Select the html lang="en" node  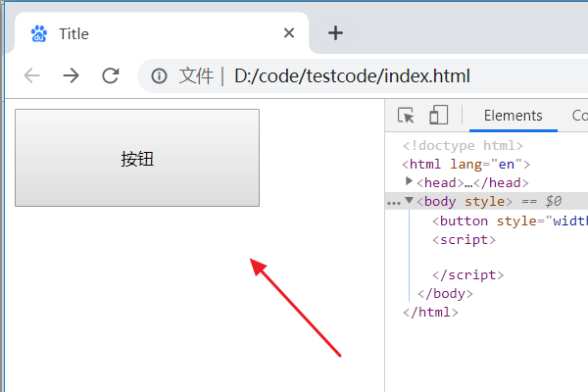465,165
